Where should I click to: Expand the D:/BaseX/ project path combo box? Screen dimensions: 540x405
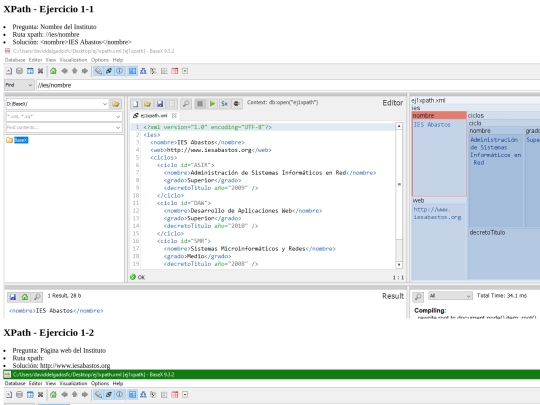point(105,104)
